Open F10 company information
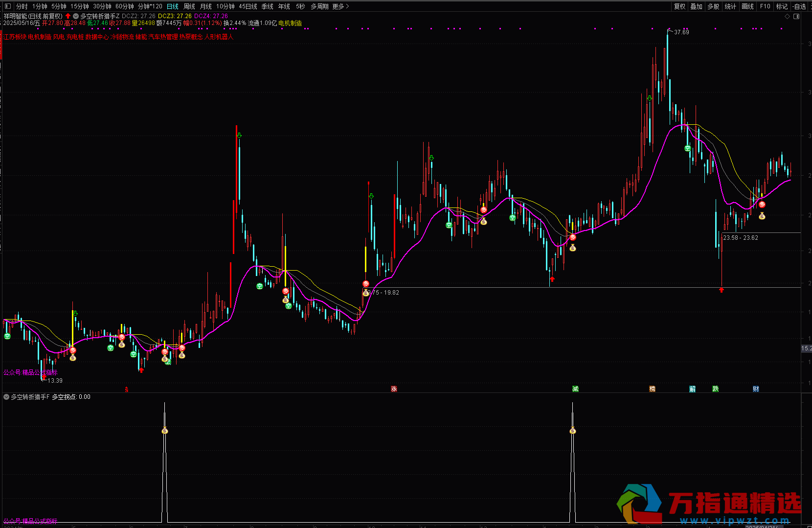 click(x=765, y=6)
